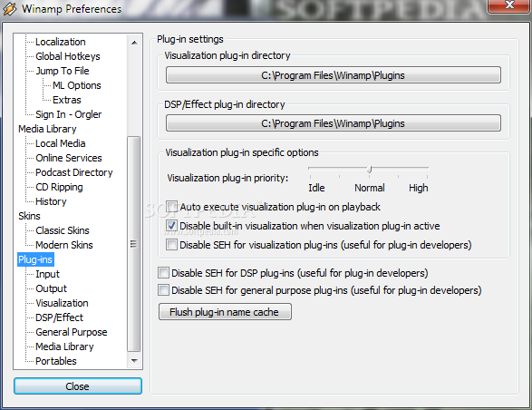Viewport: 532px width, 410px height.
Task: Open the Visualization plug-in directory path button
Action: pyautogui.click(x=334, y=75)
